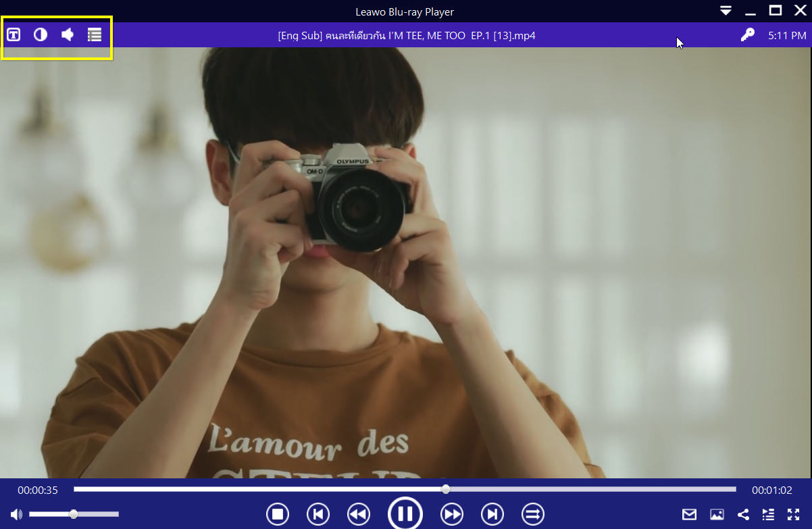Click the seek bar progress handle

(445, 488)
